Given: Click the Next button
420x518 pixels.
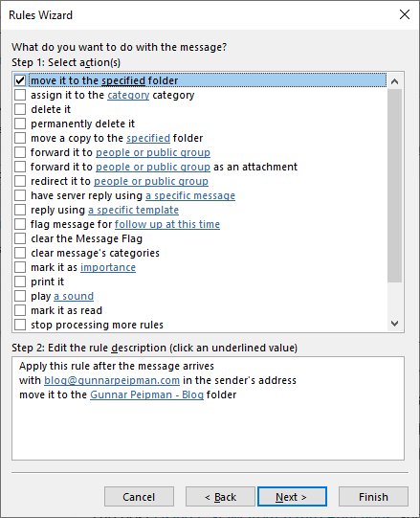Looking at the screenshot, I should [x=292, y=497].
